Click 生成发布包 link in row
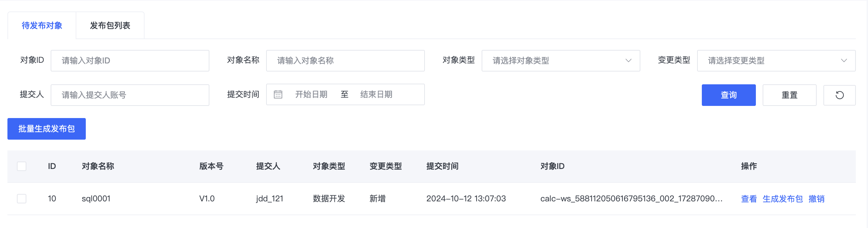The width and height of the screenshot is (868, 228). [x=783, y=199]
